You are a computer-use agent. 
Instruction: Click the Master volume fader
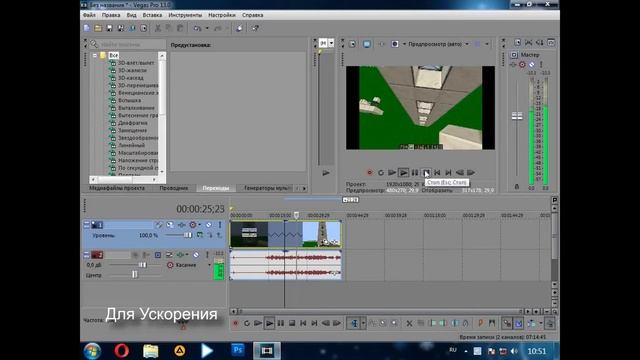click(x=517, y=116)
